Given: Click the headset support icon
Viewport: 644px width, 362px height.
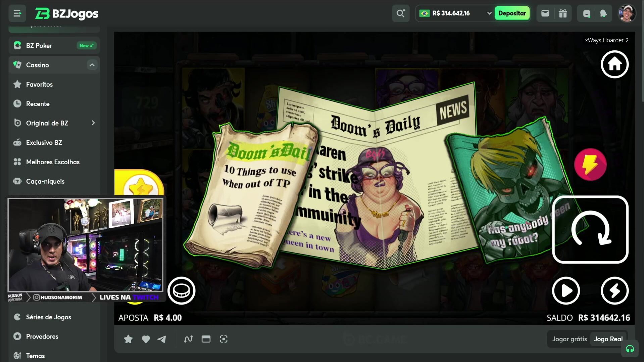Looking at the screenshot, I should click(x=630, y=349).
